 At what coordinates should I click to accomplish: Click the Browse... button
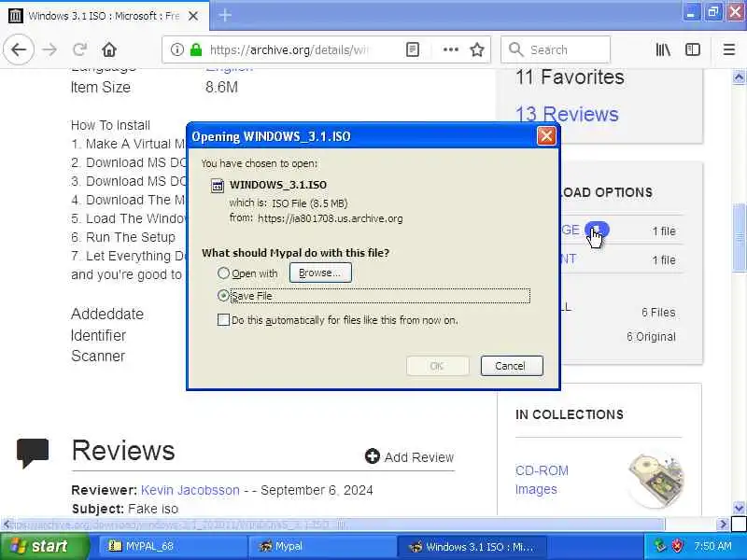tap(320, 273)
